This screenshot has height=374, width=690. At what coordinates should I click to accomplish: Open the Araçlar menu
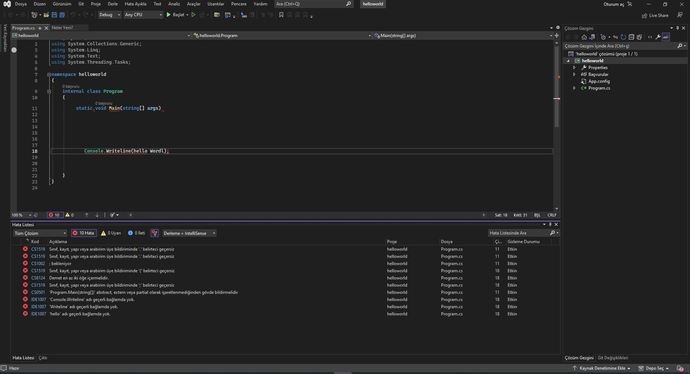pos(194,4)
